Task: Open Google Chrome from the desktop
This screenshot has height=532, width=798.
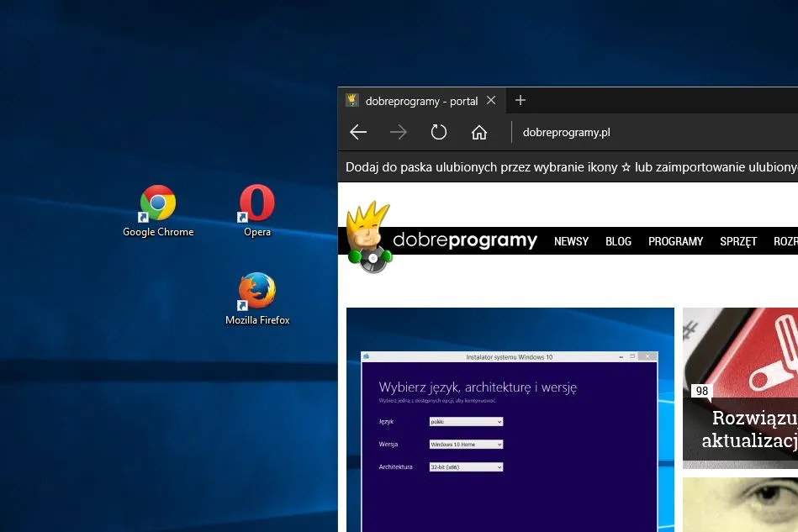Action: click(158, 202)
